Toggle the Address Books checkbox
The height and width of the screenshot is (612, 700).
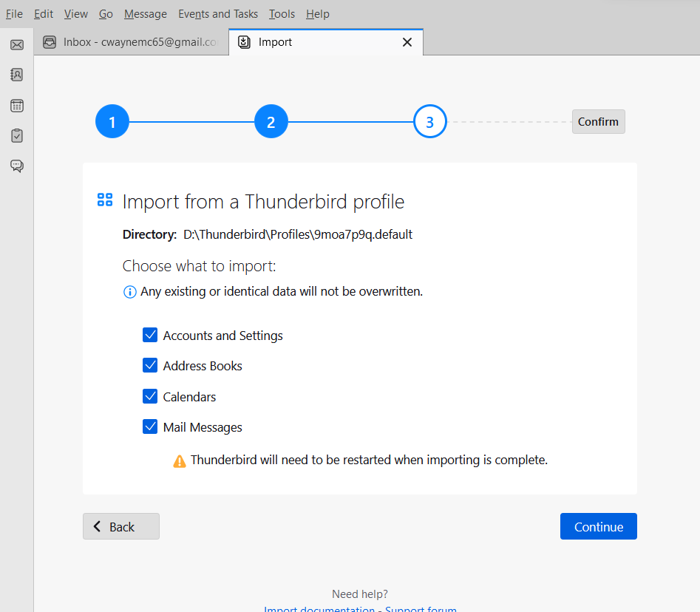point(150,366)
